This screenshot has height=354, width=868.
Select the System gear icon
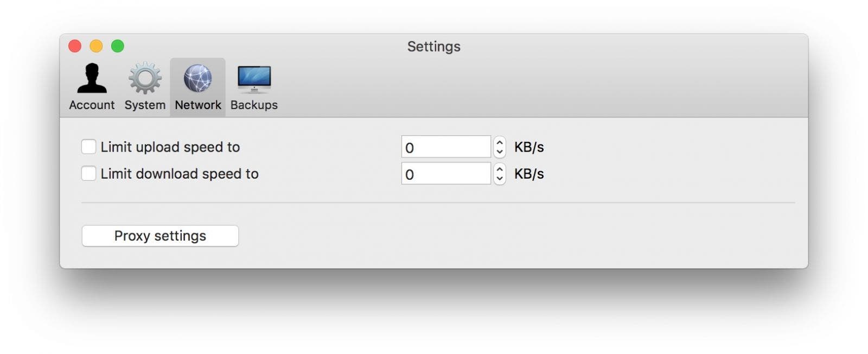[x=145, y=78]
